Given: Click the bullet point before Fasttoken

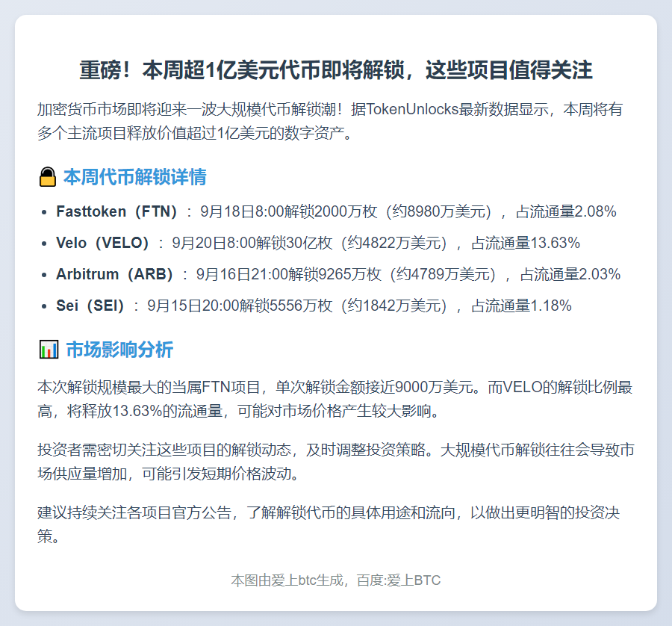Looking at the screenshot, I should coord(44,212).
